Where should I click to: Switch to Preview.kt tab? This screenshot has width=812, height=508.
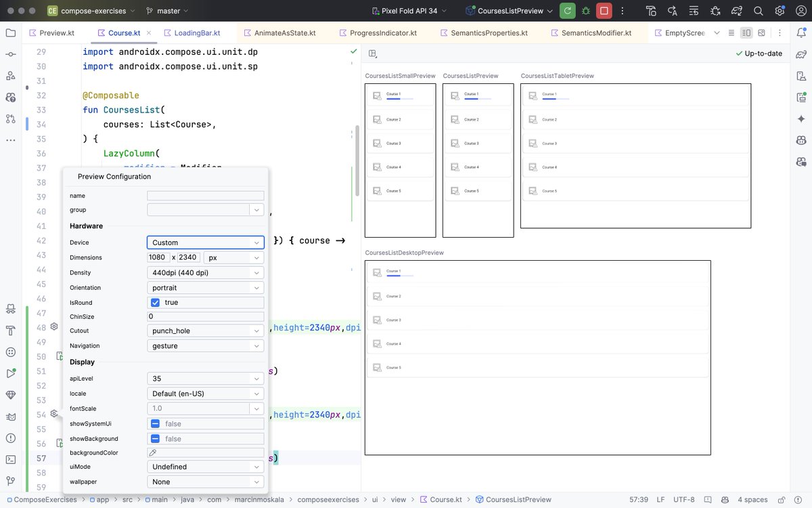51,33
